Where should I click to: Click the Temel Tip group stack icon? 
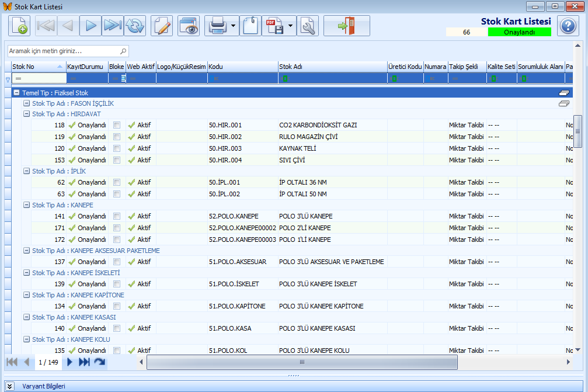(x=563, y=93)
